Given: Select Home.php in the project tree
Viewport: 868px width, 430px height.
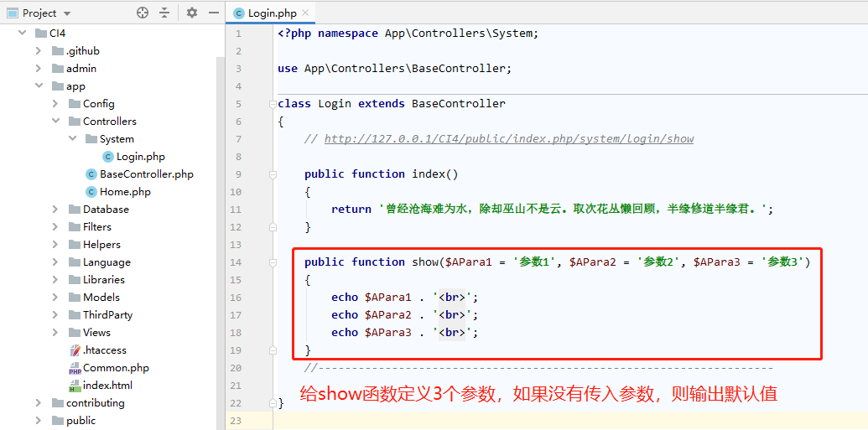Looking at the screenshot, I should pos(125,192).
